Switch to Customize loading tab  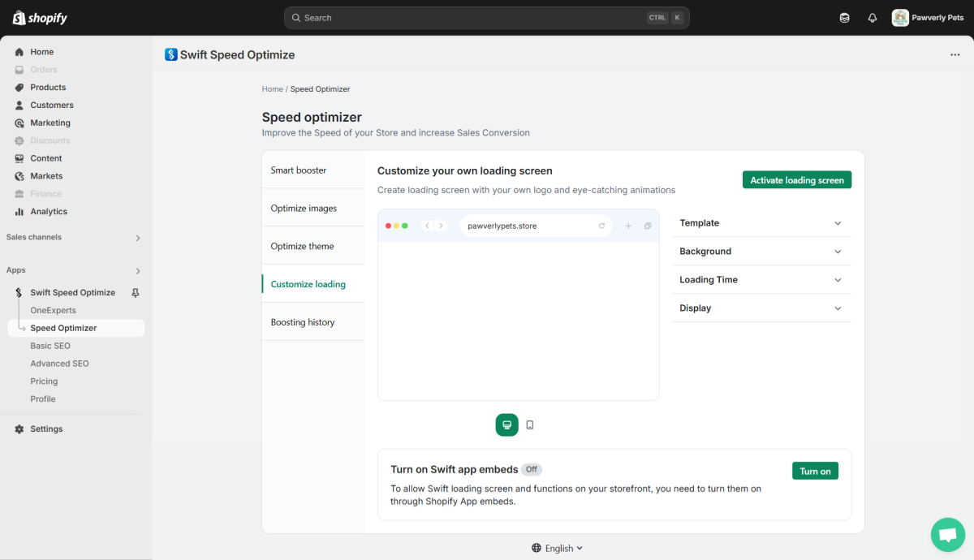click(x=313, y=284)
